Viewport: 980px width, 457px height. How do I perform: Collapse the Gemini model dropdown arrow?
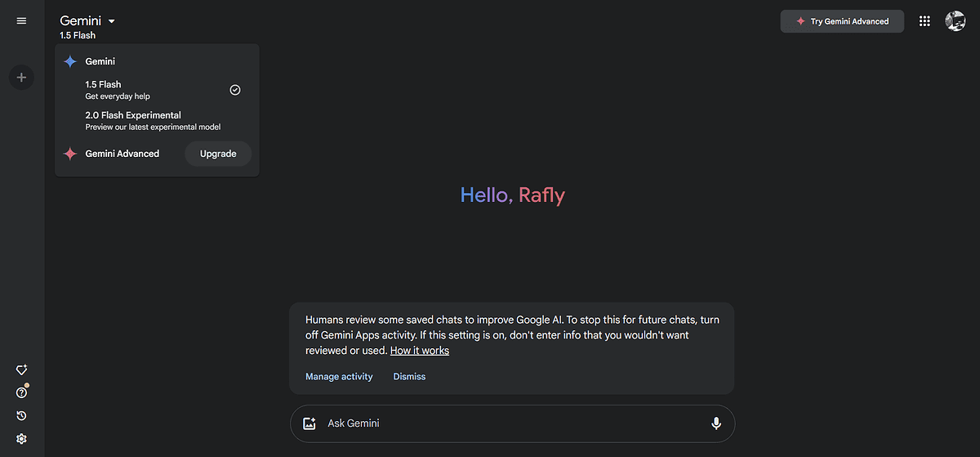click(x=112, y=21)
